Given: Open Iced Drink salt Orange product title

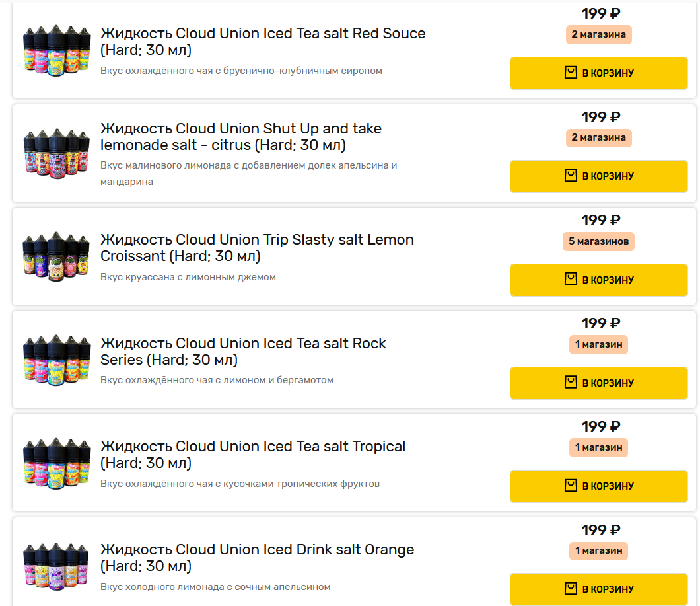Looking at the screenshot, I should (x=257, y=557).
